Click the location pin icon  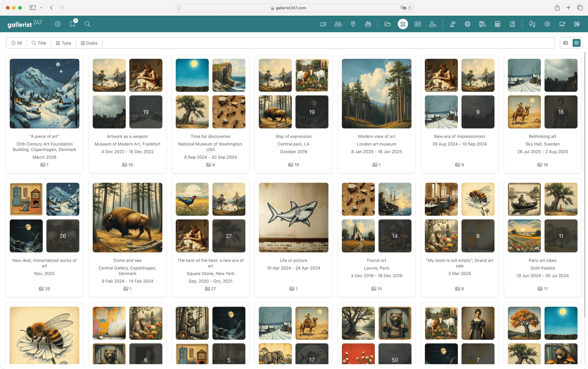coord(353,24)
